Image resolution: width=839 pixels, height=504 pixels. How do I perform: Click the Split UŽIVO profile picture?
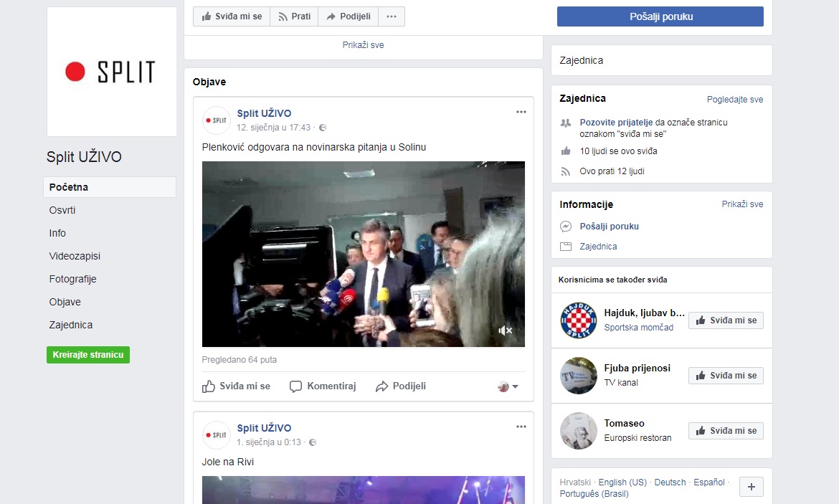111,72
